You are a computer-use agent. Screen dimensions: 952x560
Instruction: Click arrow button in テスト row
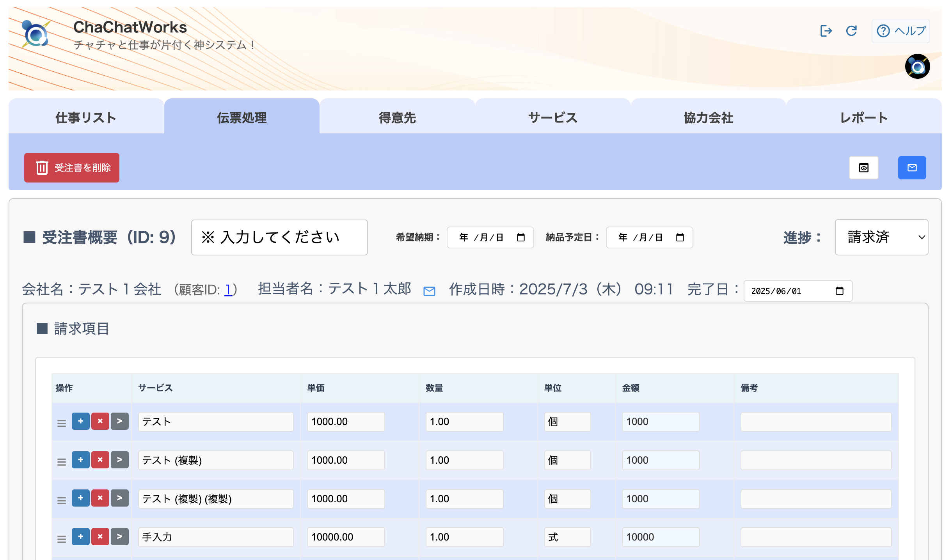tap(120, 421)
